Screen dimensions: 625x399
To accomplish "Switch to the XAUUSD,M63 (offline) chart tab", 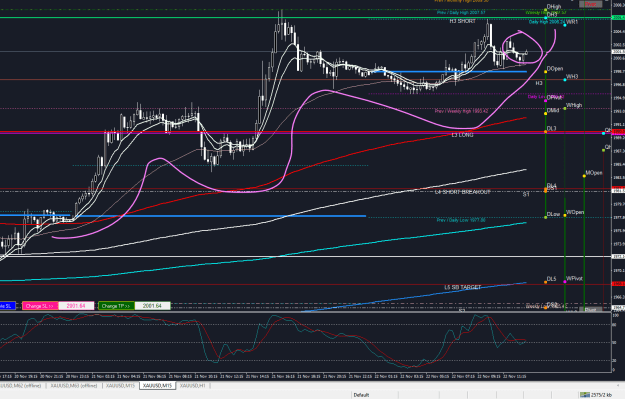I will coord(74,386).
